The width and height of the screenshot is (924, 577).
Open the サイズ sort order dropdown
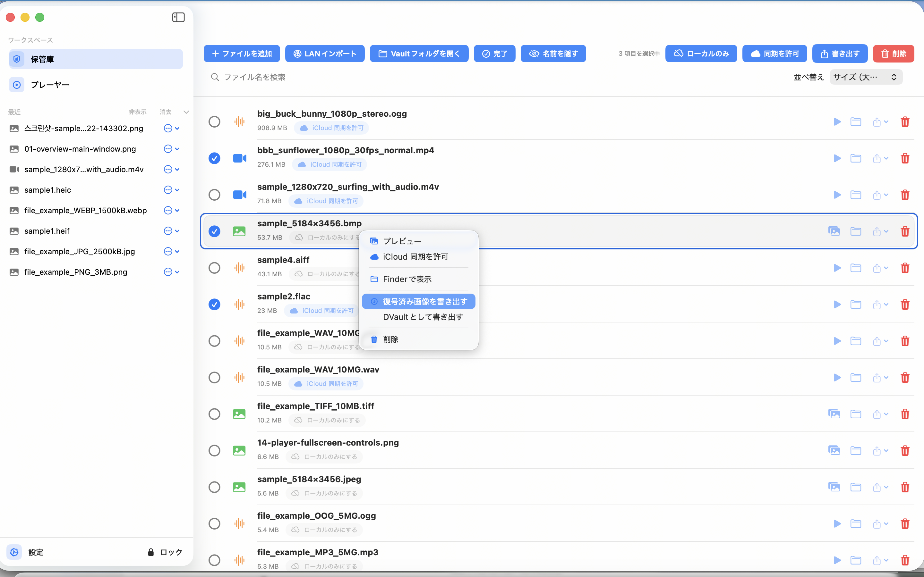(866, 77)
